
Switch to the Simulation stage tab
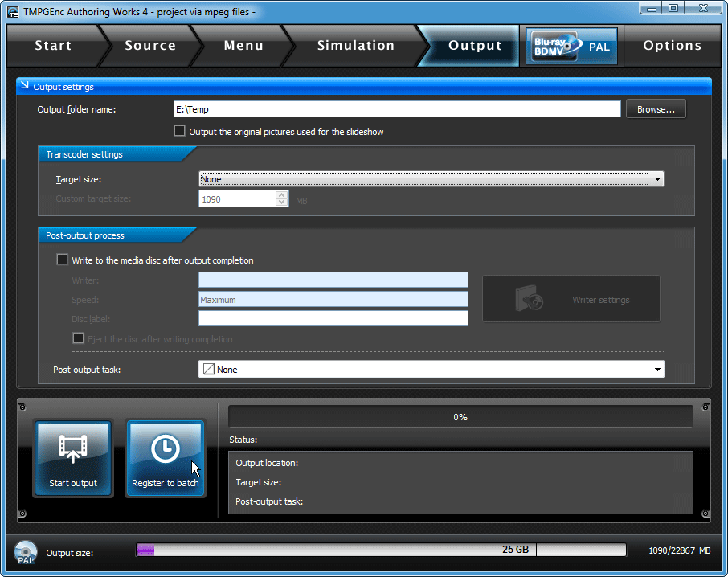click(356, 46)
